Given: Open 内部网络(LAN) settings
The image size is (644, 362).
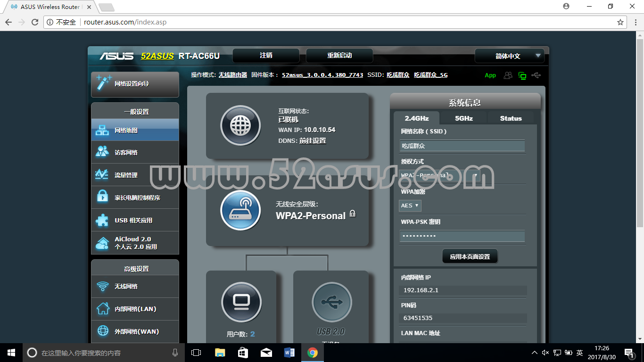Looking at the screenshot, I should coord(135,309).
